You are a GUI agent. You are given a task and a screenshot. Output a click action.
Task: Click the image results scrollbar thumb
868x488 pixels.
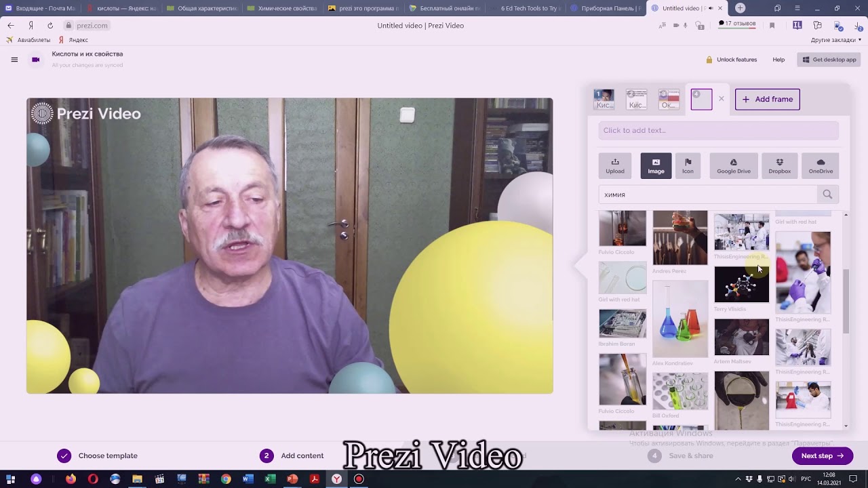pyautogui.click(x=846, y=302)
